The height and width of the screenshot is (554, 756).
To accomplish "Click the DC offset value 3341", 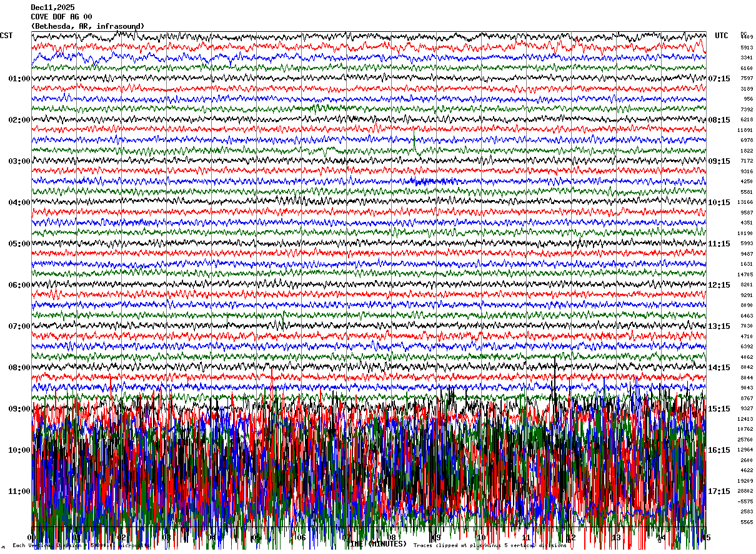I will 747,58.
